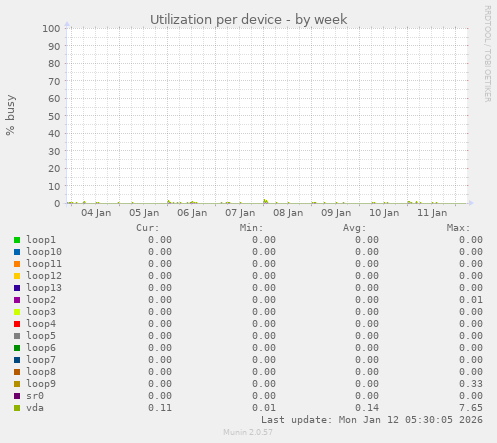This screenshot has width=497, height=443.
Task: Select the loop6 legend label
Action: click(x=41, y=348)
